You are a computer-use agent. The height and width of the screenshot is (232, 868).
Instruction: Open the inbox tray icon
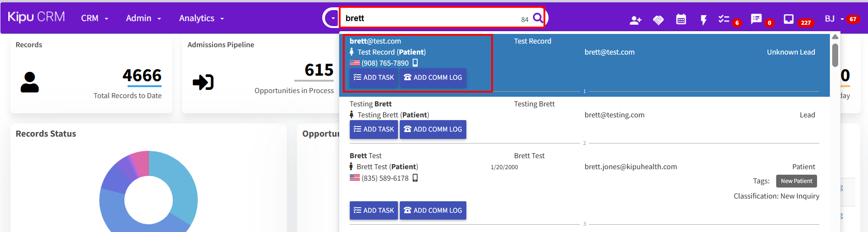[789, 19]
